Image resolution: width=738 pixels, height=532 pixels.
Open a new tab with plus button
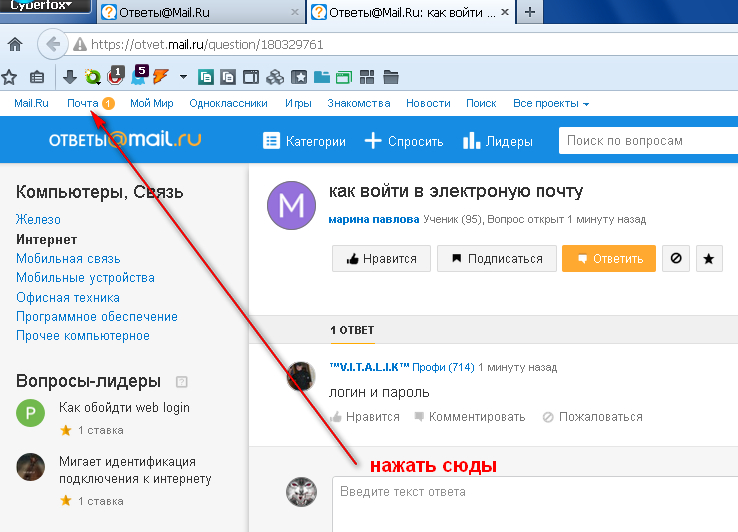click(530, 12)
